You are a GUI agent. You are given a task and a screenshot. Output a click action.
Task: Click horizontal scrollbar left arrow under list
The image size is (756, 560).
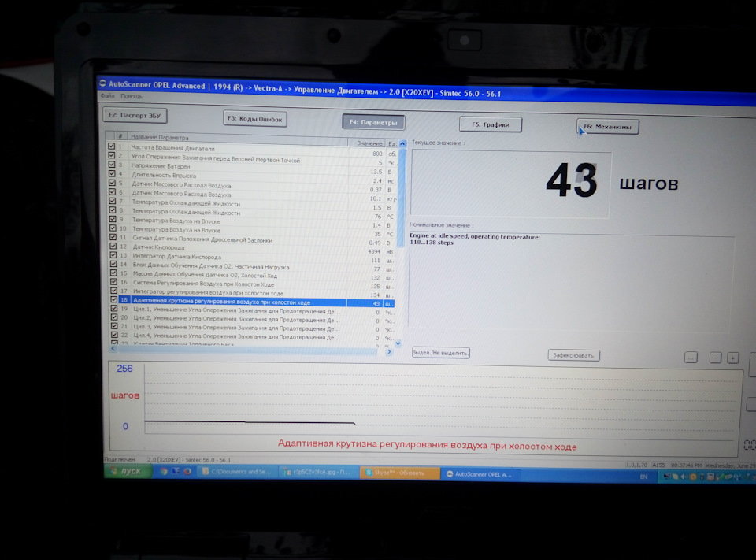tap(113, 348)
